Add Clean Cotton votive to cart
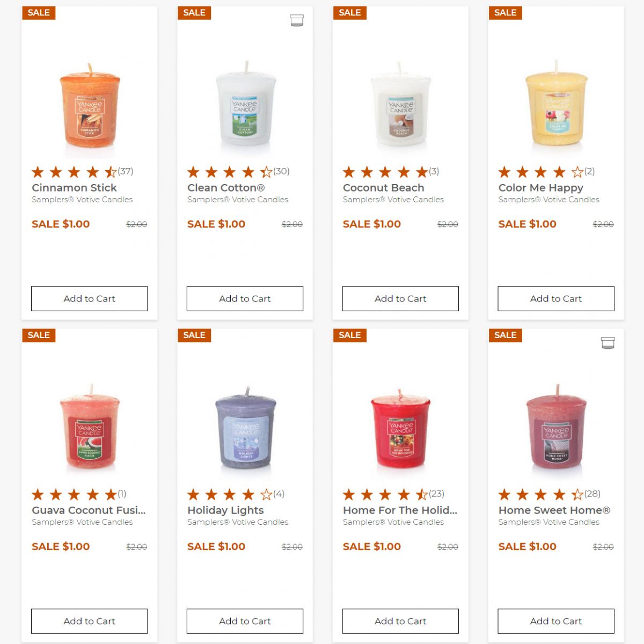Image resolution: width=644 pixels, height=644 pixels. [x=245, y=298]
